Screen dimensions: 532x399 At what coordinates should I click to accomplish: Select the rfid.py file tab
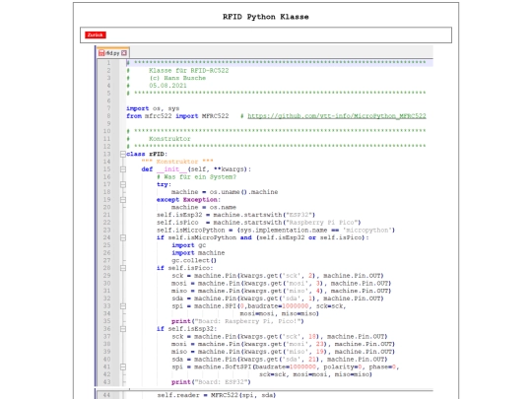[112, 53]
